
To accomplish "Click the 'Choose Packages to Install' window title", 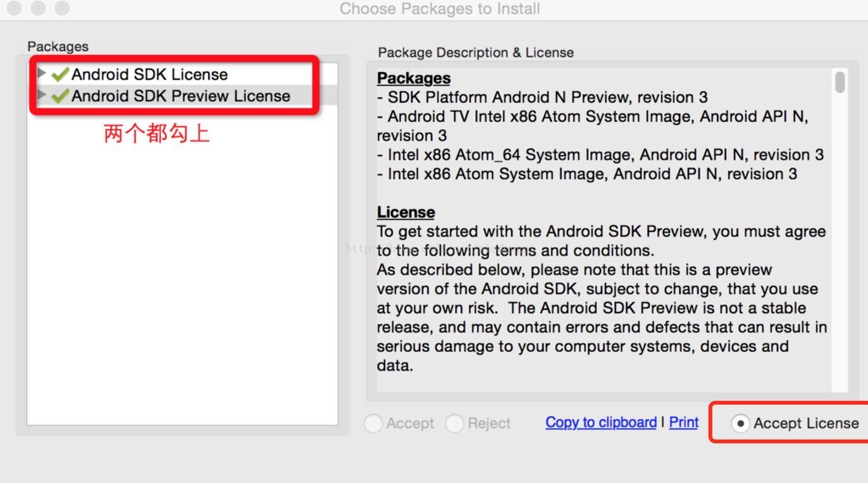I will point(440,9).
